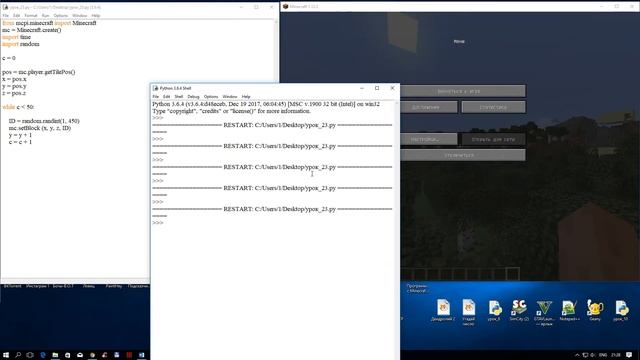Close the Python Shell window
Screen dimensions: 640x360
[x=392, y=88]
